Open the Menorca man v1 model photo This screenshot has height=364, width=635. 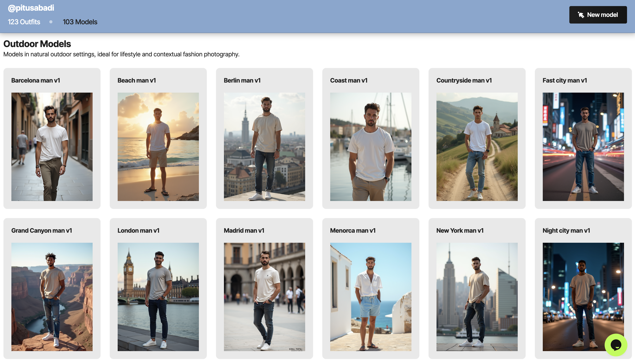point(370,297)
